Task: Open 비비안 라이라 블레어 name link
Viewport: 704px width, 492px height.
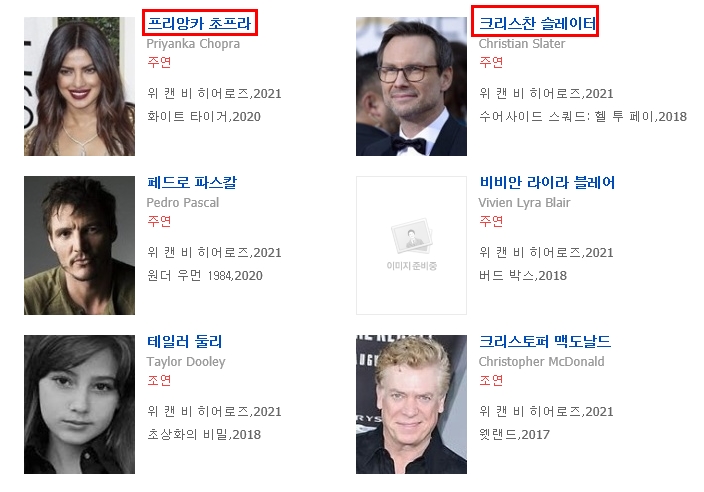Action: click(546, 182)
